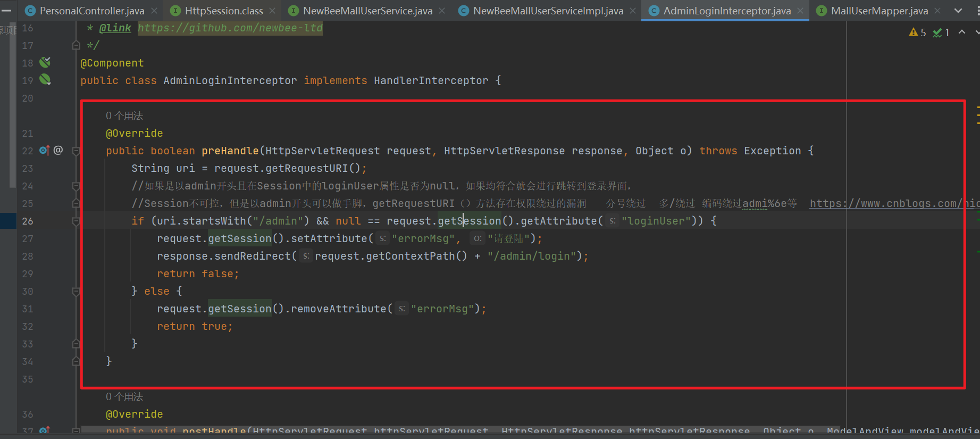Click the '0 个用法' usages hint above preHandle

[124, 116]
